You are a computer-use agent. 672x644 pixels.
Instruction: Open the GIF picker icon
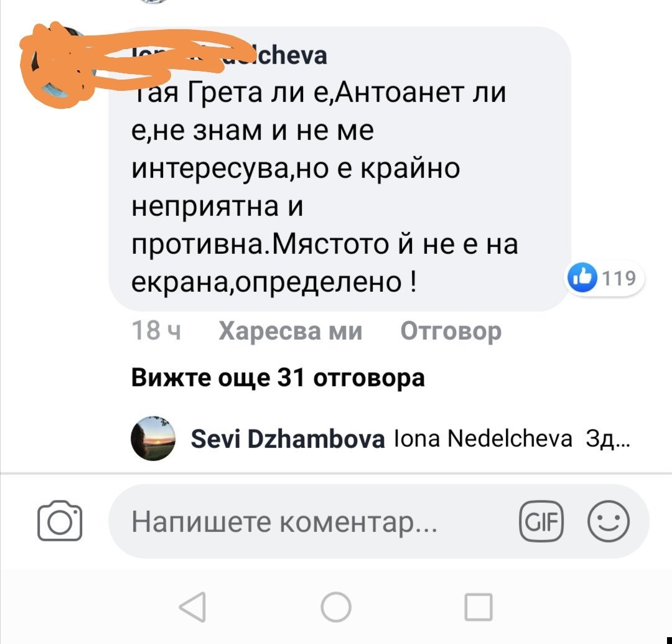tap(541, 521)
